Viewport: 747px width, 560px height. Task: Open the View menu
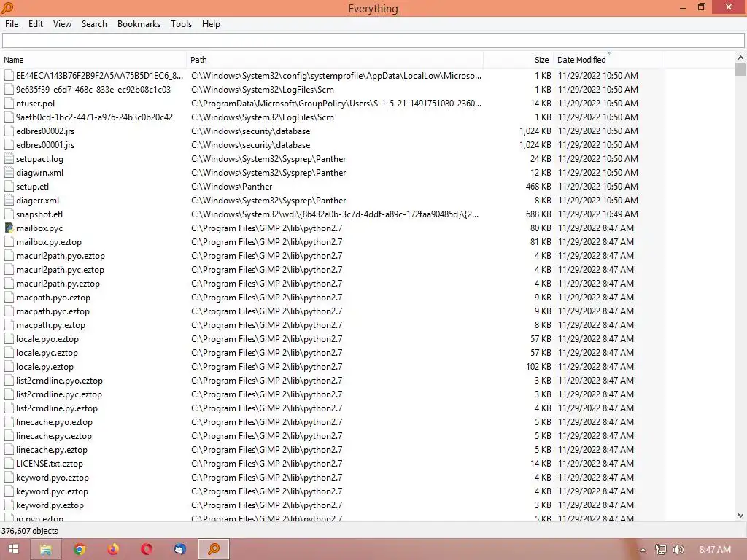click(x=62, y=24)
